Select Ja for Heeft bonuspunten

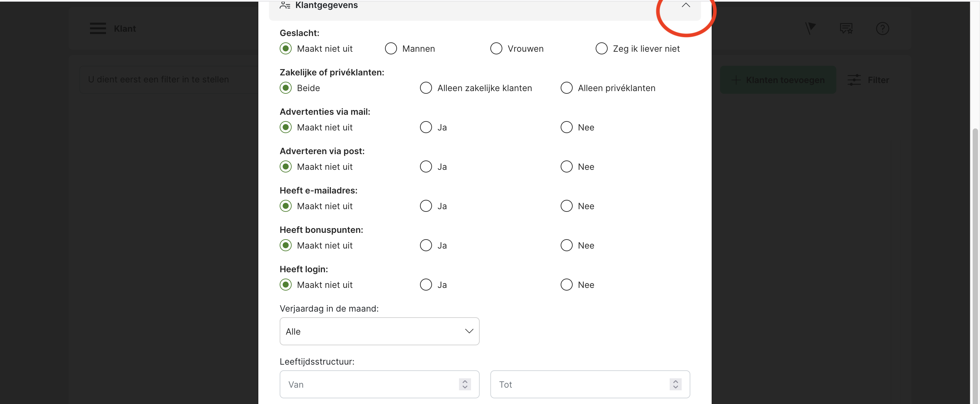pos(426,246)
